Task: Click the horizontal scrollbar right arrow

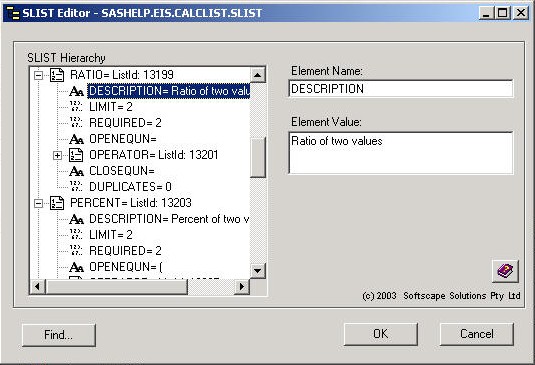Action: click(242, 286)
